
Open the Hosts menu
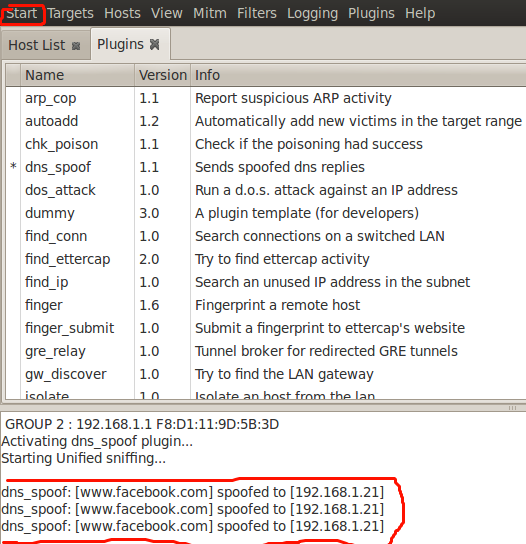coord(122,14)
